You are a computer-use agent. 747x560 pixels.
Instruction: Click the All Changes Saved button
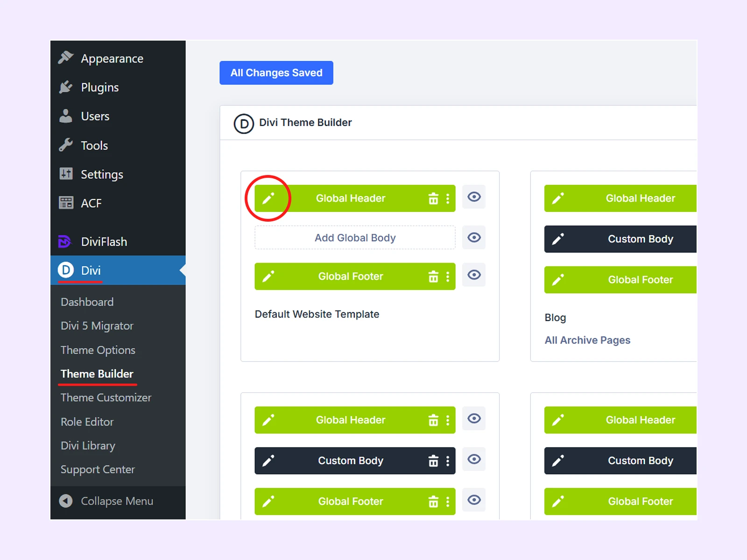click(276, 73)
